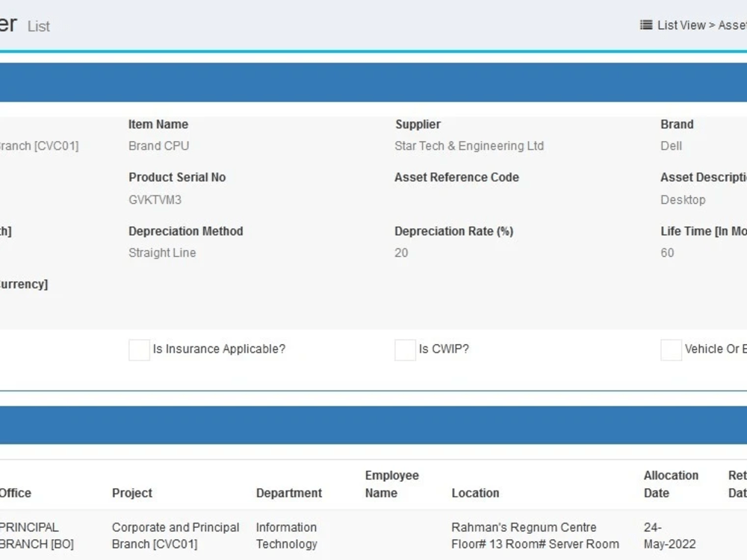The height and width of the screenshot is (560, 747).
Task: Click the brand value Dell
Action: pyautogui.click(x=671, y=146)
